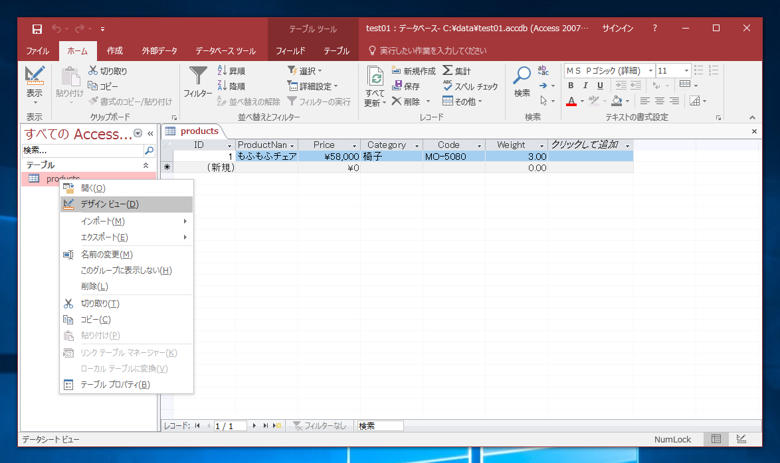
Task: Click the Totals (集計) sigma icon
Action: click(448, 71)
